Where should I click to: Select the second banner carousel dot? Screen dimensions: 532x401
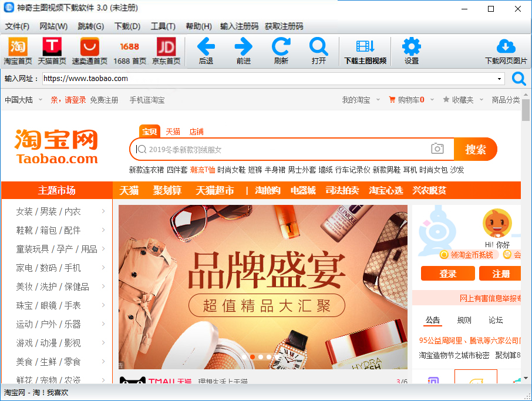[x=252, y=357]
